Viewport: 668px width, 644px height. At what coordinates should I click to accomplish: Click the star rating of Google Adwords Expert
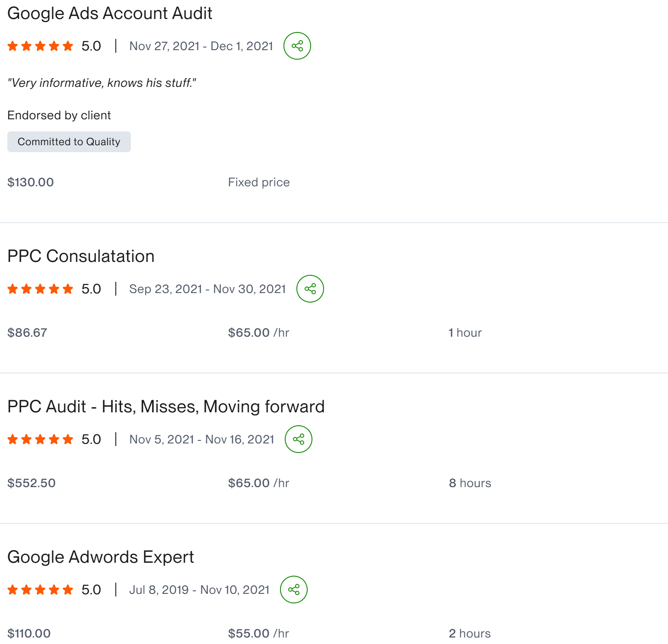[40, 590]
